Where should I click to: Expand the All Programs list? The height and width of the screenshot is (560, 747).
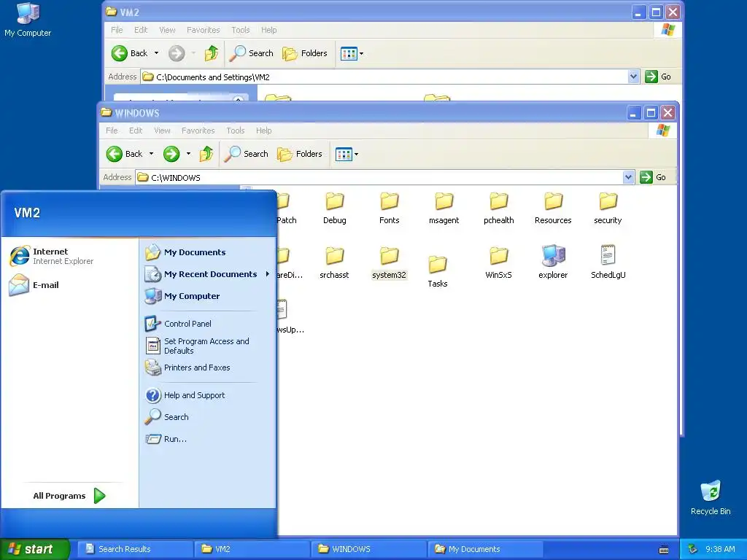(x=69, y=496)
